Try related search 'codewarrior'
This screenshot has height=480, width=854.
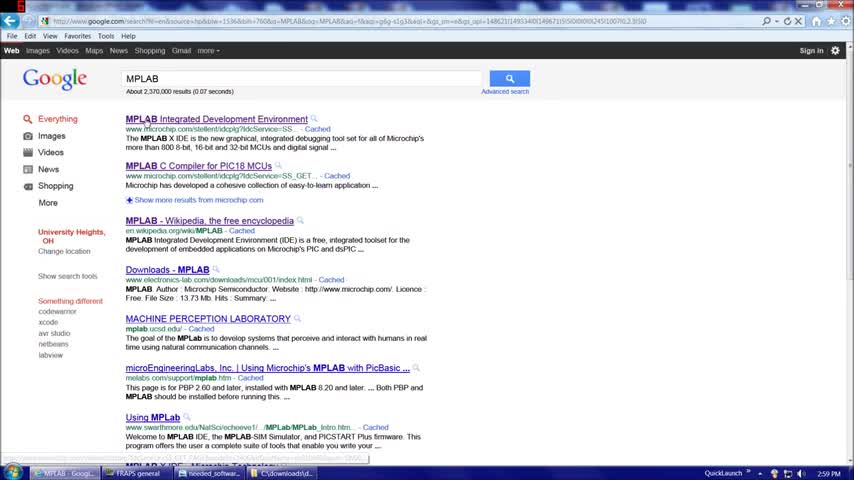coord(58,312)
